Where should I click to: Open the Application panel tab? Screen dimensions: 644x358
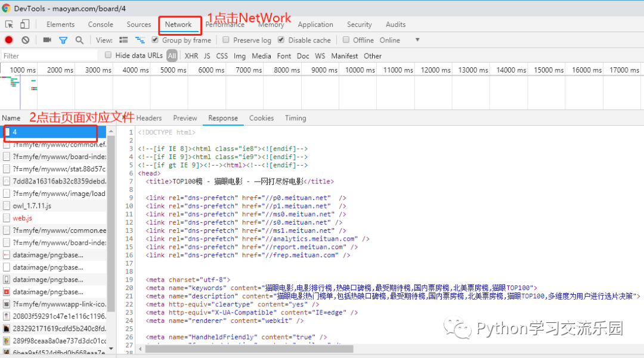point(315,24)
